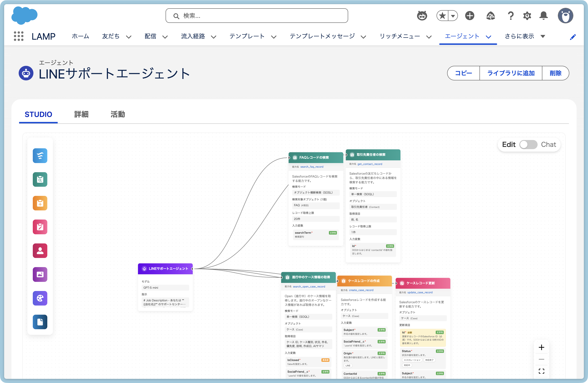Click the blue flow icon in sidebar palette

[40, 156]
